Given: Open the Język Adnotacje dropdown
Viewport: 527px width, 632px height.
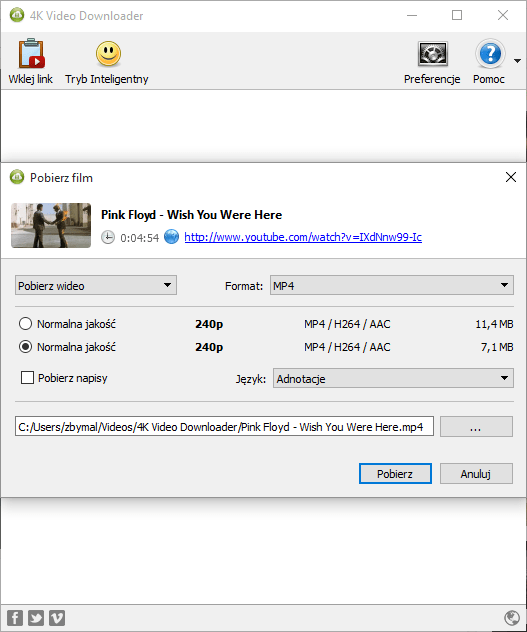Looking at the screenshot, I should (x=393, y=378).
